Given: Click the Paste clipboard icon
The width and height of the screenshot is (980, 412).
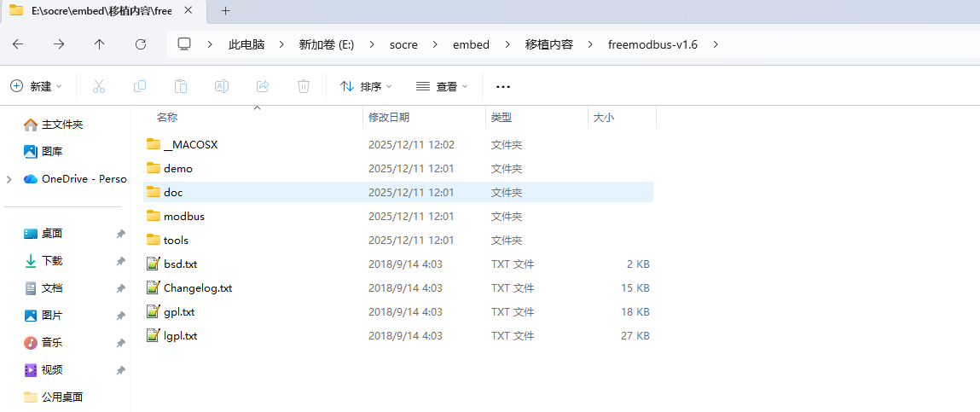Looking at the screenshot, I should coord(181,86).
